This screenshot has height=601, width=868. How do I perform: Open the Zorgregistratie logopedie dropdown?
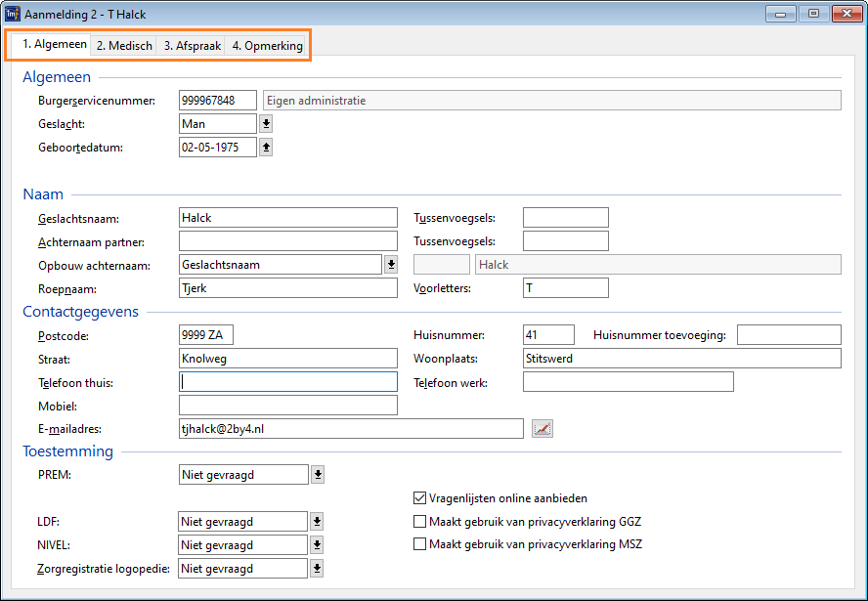(x=317, y=569)
